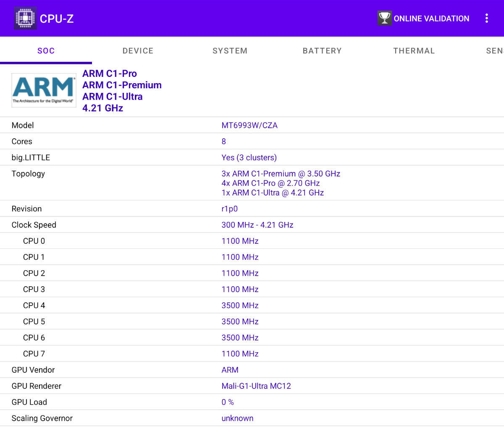Click the CPU 4 frequency row
504x427 pixels.
point(252,306)
